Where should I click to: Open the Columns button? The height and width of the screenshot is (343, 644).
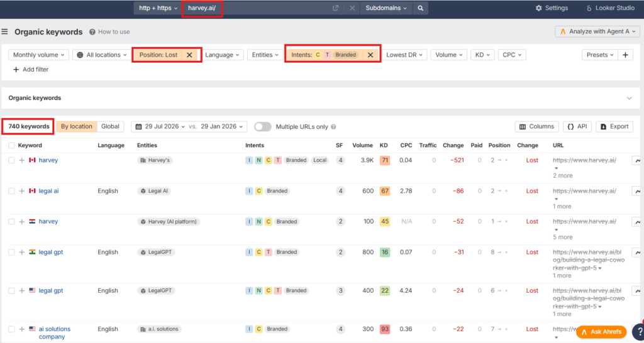(537, 126)
